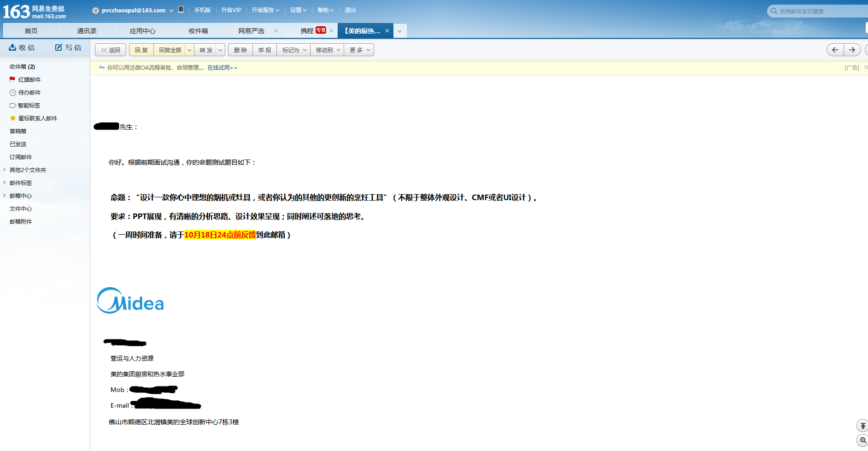The image size is (868, 451).
Task: Click the signature line 美的集团厨房和热水事业部
Action: coord(147,374)
